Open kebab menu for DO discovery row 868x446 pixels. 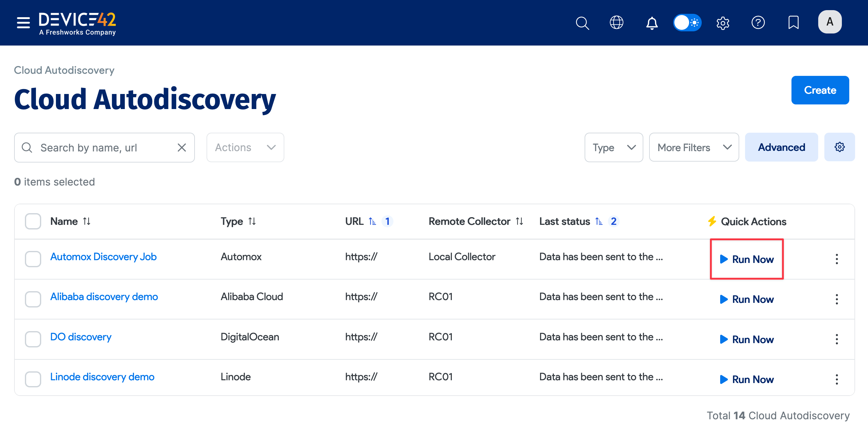point(836,339)
